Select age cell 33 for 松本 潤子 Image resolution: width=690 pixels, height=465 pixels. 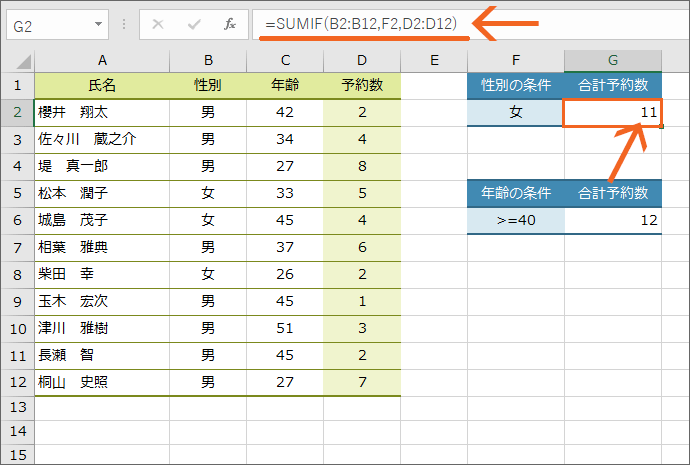point(285,194)
